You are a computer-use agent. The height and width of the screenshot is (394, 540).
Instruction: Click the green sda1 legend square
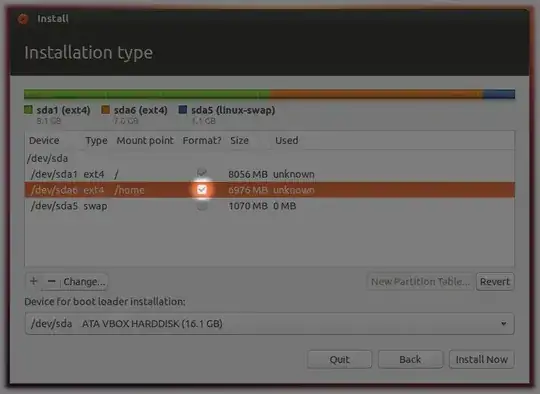coord(28,110)
